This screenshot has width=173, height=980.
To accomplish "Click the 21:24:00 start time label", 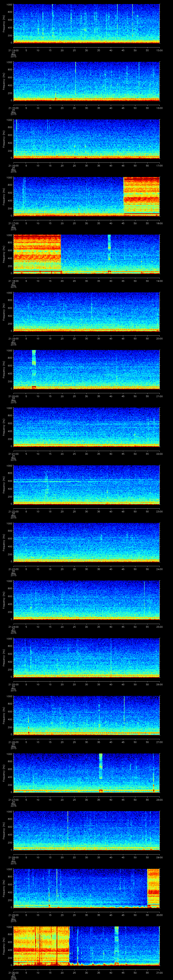I will [x=13, y=627].
